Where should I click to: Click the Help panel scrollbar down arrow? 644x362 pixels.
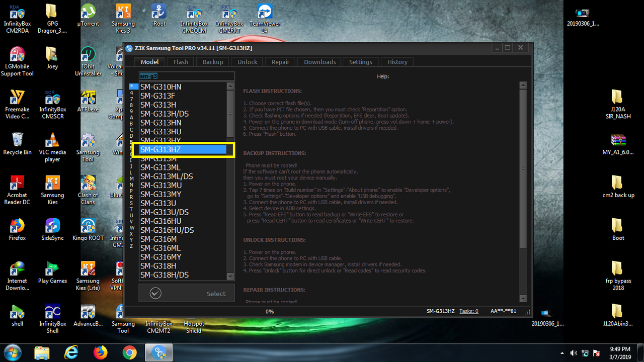coord(523,299)
